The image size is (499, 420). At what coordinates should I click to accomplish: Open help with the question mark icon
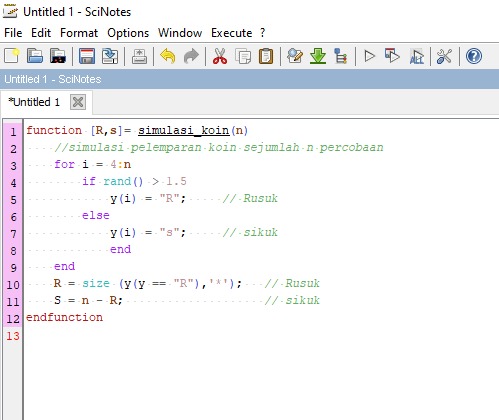(474, 56)
